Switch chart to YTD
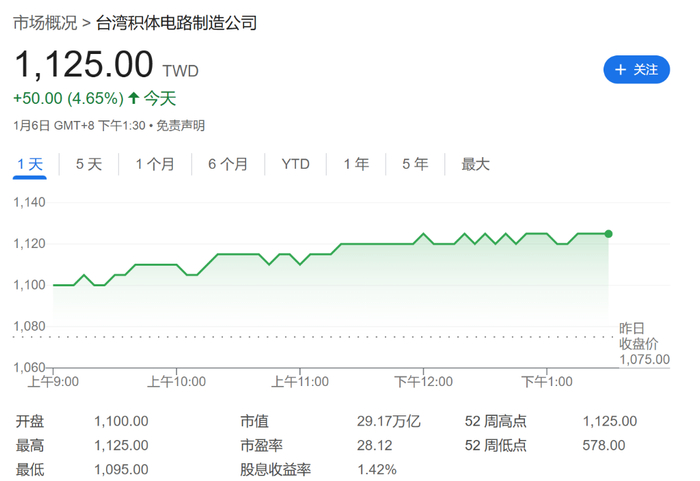This screenshot has height=481, width=700. tap(296, 164)
